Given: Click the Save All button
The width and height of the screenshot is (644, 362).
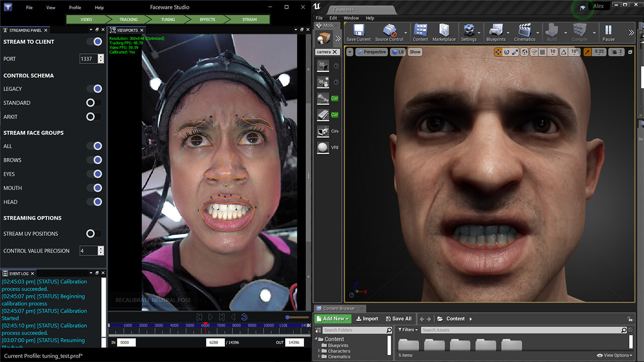Looking at the screenshot, I should pyautogui.click(x=398, y=319).
